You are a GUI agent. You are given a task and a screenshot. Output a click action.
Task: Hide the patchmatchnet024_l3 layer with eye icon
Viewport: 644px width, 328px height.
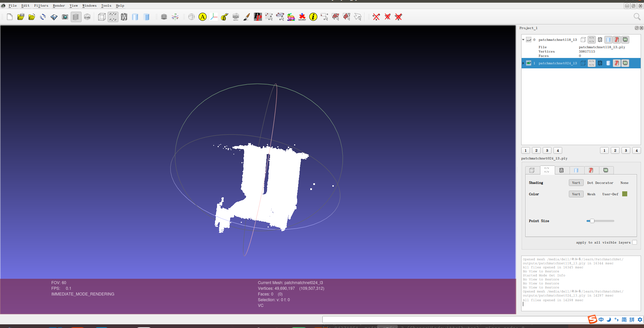[x=529, y=63]
